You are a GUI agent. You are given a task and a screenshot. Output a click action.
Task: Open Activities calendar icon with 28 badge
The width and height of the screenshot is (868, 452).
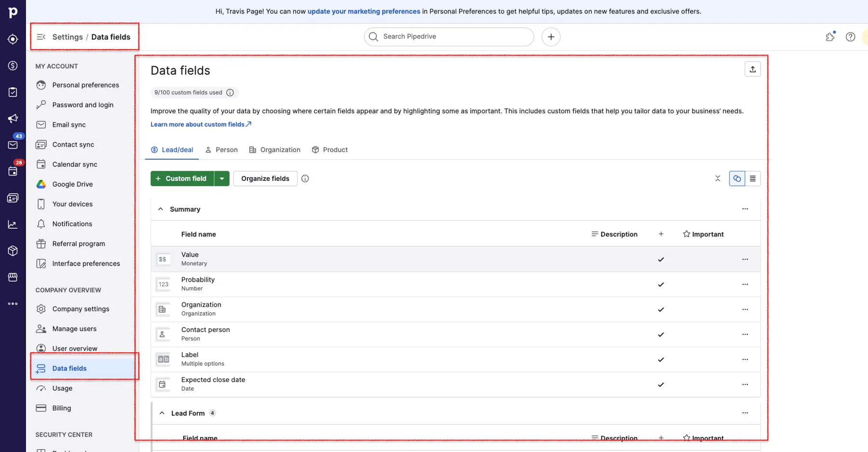point(13,171)
